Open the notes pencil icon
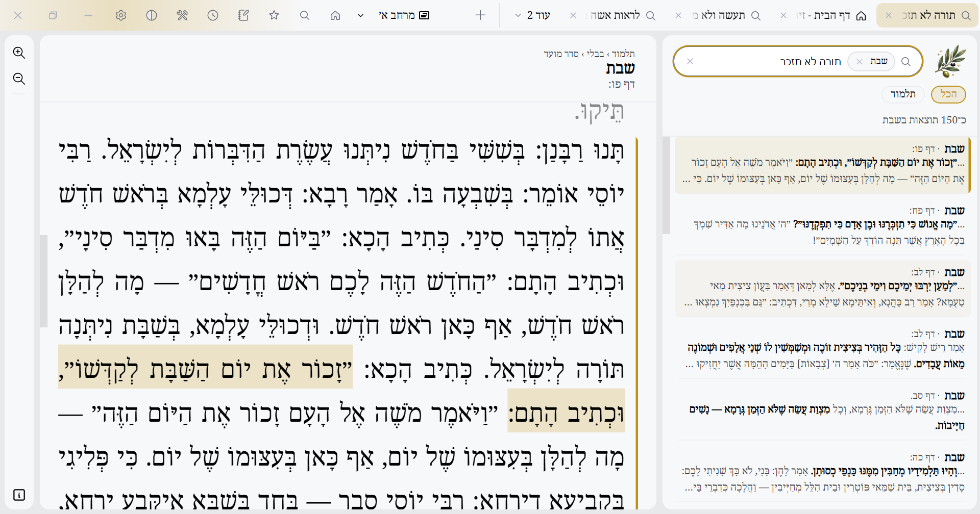980x514 pixels. [243, 15]
